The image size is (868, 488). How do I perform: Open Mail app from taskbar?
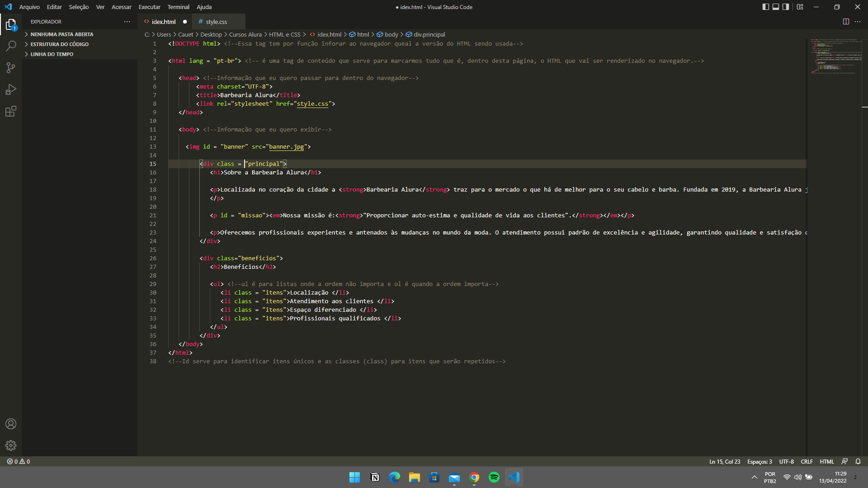coord(454,477)
